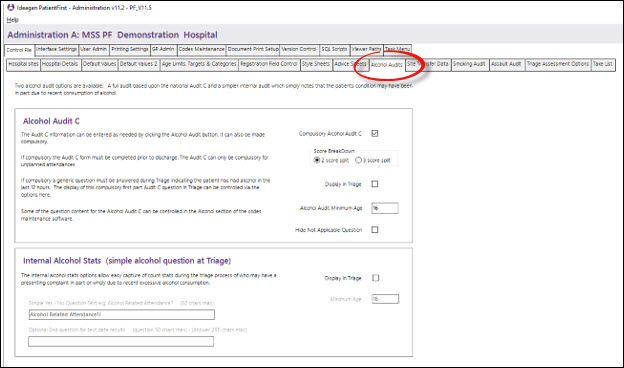Select the Registration Field Control tab
Viewport: 624px width, 368px height.
[269, 64]
